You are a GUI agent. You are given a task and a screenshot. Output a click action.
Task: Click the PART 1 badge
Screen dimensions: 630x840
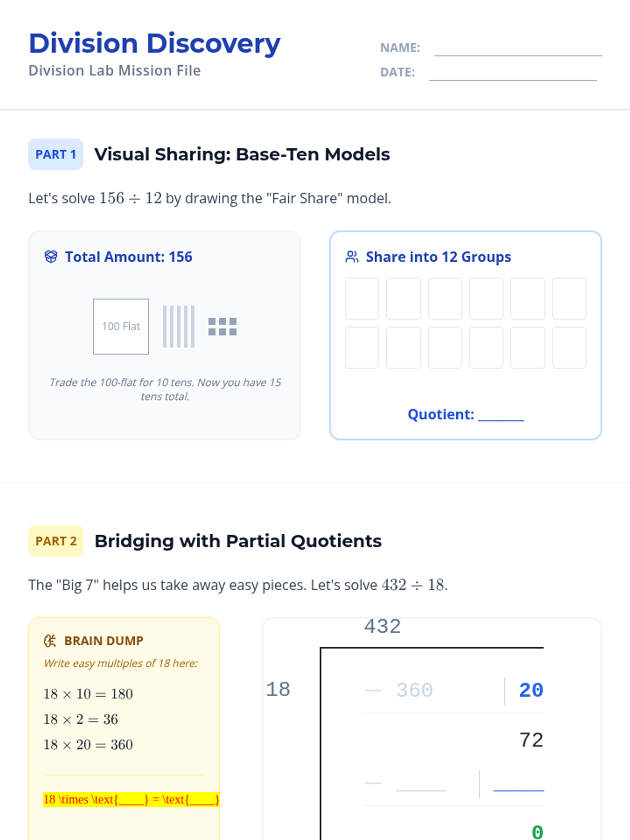coord(56,154)
